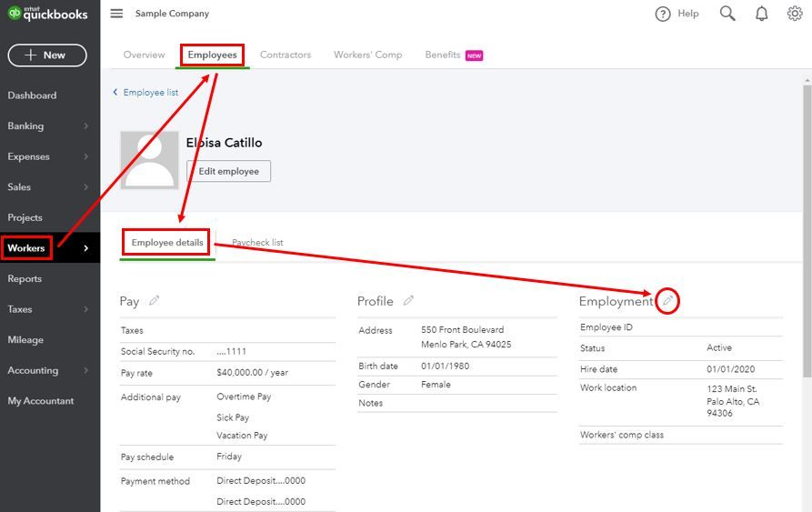812x512 pixels.
Task: Click the Eloisa Catillo name heading
Action: coord(224,143)
